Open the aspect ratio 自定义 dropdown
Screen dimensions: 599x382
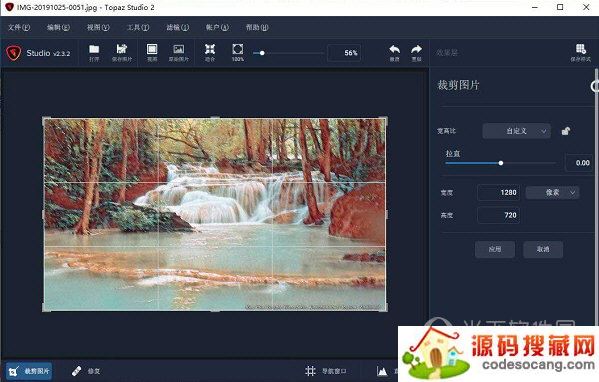tap(516, 131)
